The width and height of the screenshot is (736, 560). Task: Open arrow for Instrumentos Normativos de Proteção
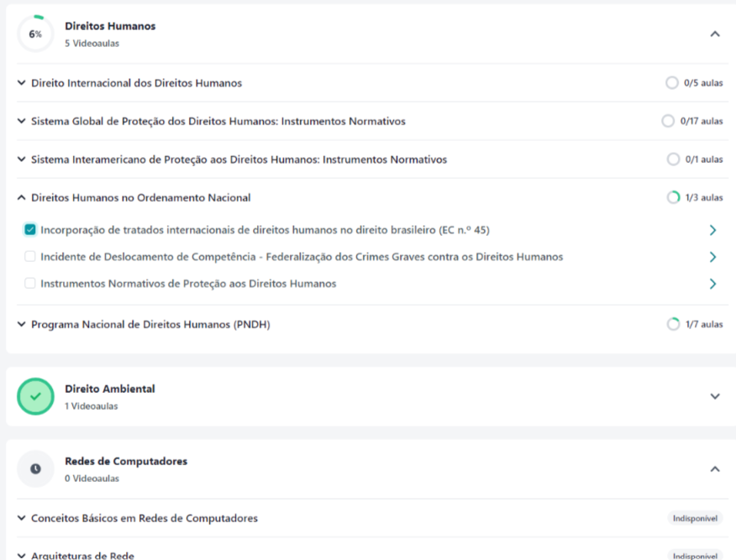(712, 284)
